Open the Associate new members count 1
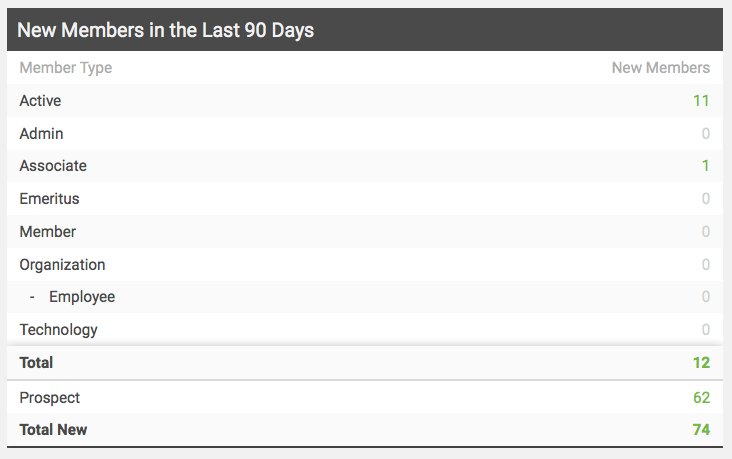732x459 pixels. [x=705, y=166]
